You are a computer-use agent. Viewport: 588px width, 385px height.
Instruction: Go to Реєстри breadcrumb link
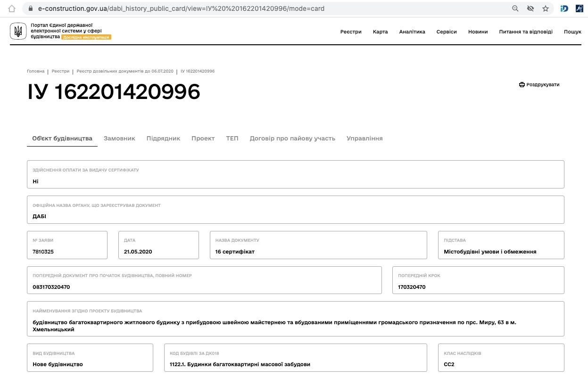pyautogui.click(x=60, y=71)
